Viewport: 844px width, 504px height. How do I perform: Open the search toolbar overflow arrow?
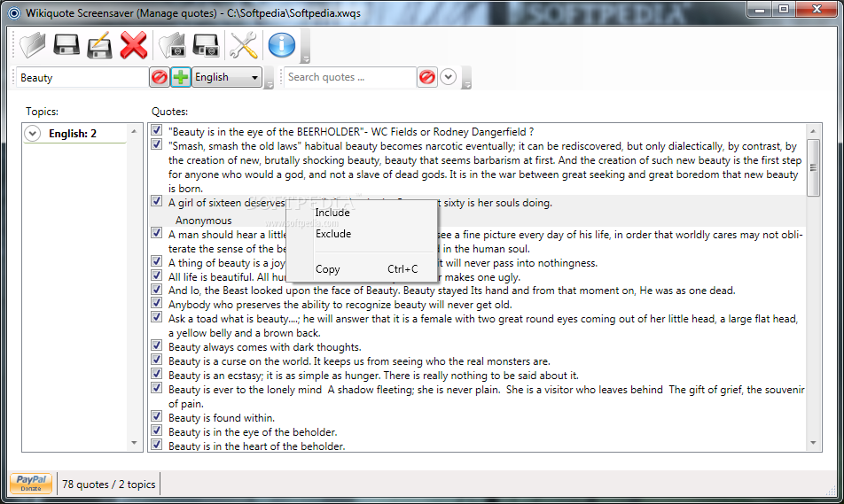(467, 84)
